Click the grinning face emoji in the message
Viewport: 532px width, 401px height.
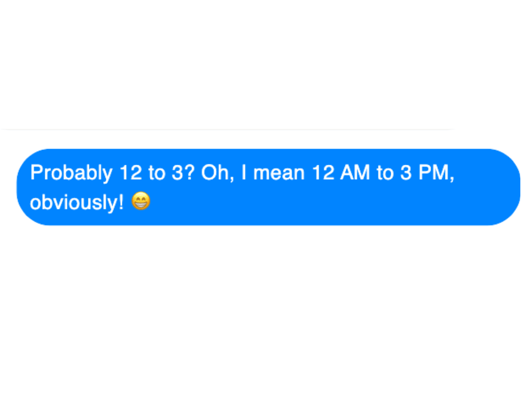pos(140,201)
